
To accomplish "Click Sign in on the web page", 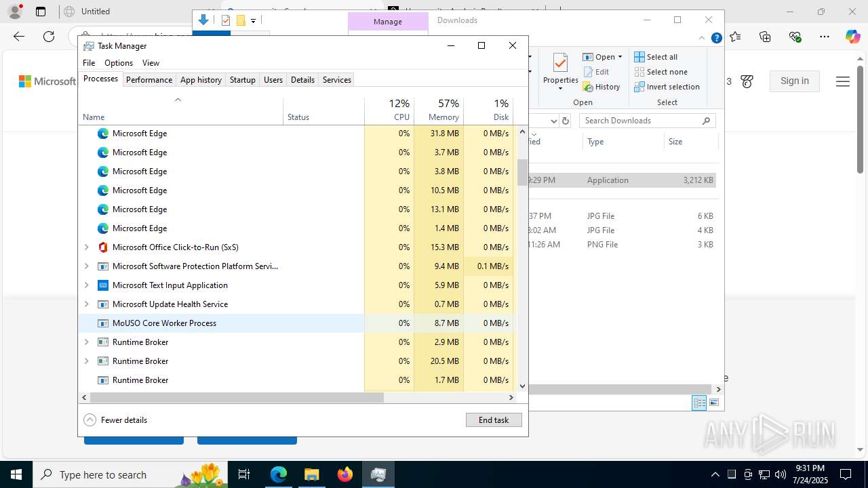I will pos(795,81).
